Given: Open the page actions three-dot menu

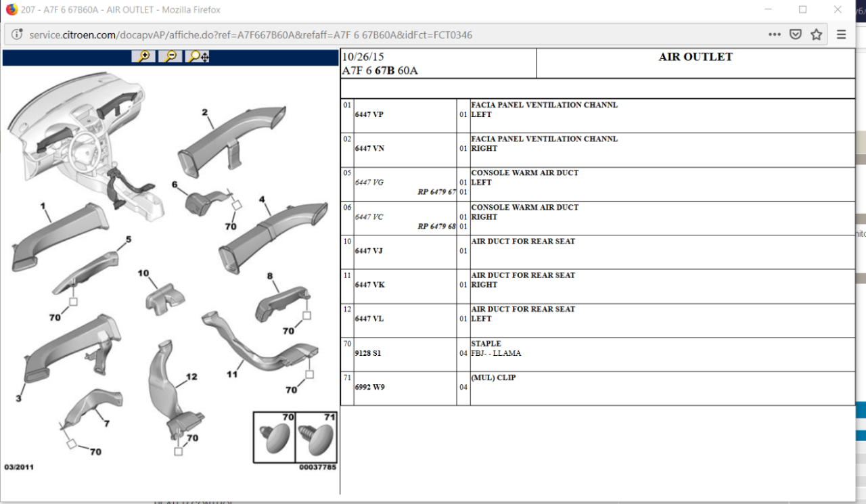Looking at the screenshot, I should [775, 35].
